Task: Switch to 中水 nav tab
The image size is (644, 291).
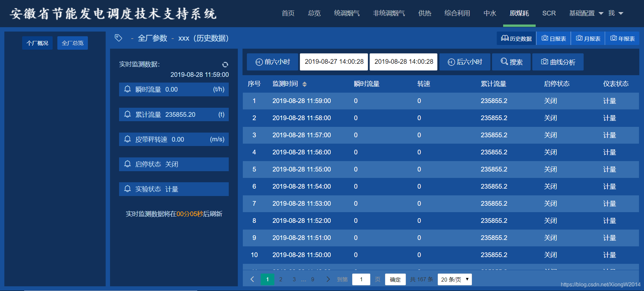Action: click(x=490, y=13)
